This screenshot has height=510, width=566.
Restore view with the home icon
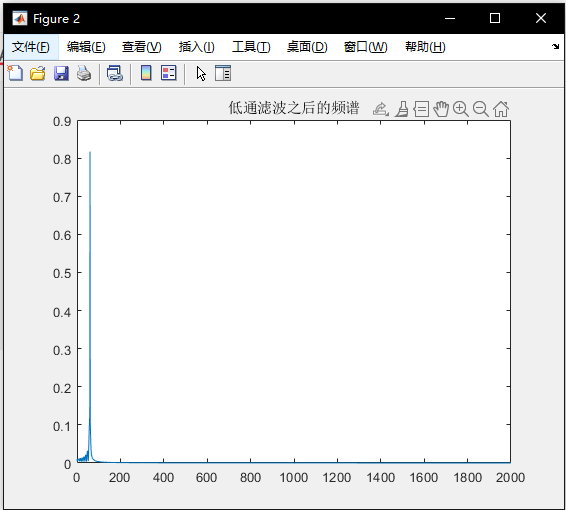pyautogui.click(x=501, y=109)
